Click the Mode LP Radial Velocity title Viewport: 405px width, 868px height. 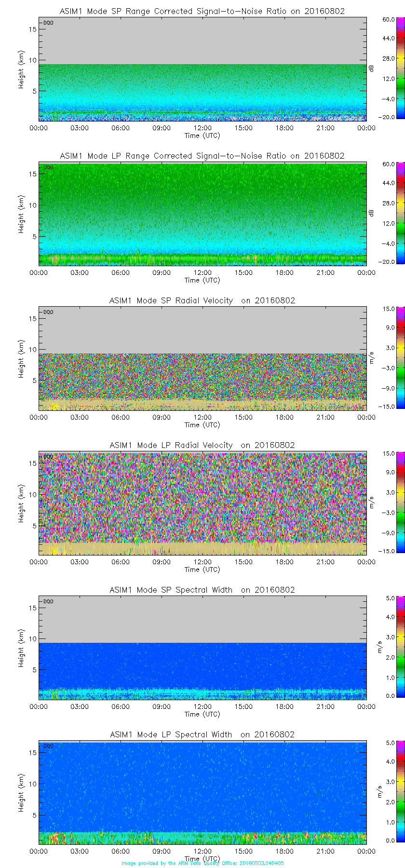point(202,445)
